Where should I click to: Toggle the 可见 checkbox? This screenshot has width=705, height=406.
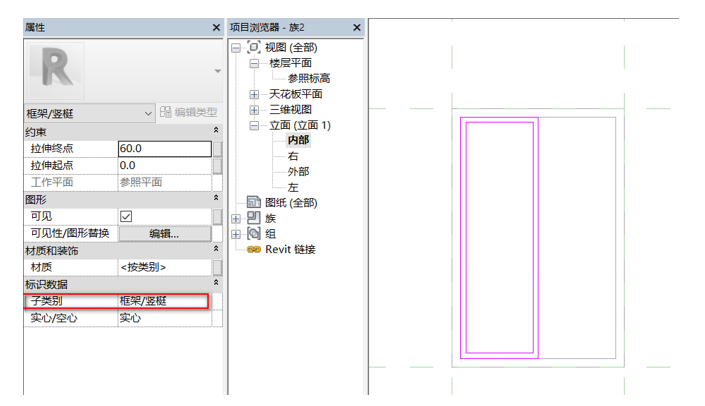pos(126,217)
